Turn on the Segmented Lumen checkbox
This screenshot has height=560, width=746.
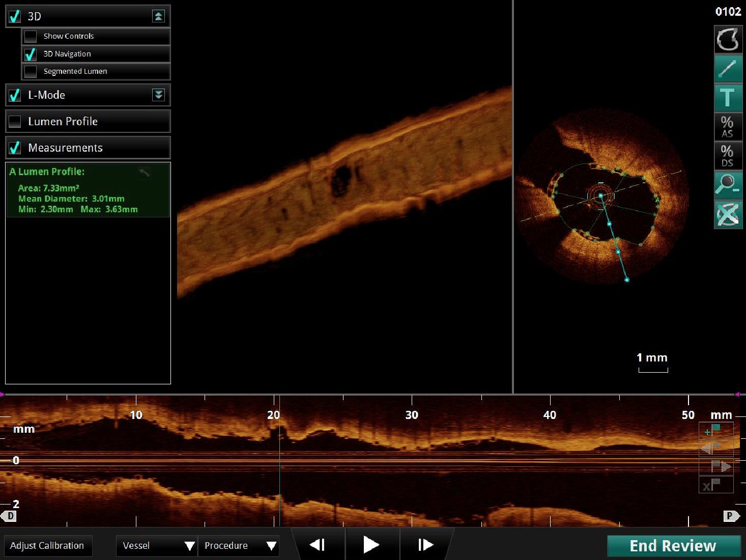tap(31, 72)
